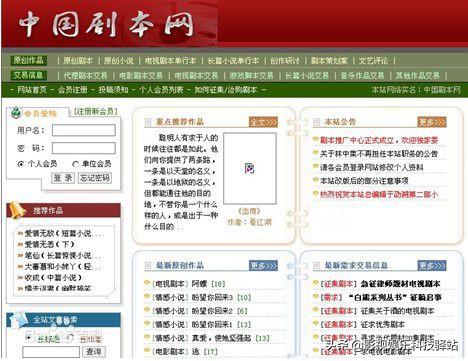Open the 投稿须知 link

pos(113,89)
